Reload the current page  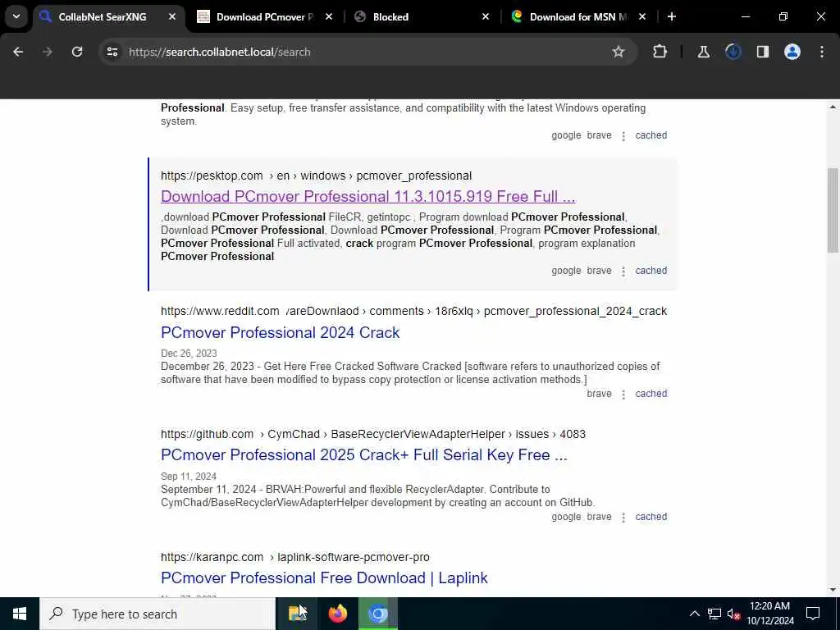point(77,52)
